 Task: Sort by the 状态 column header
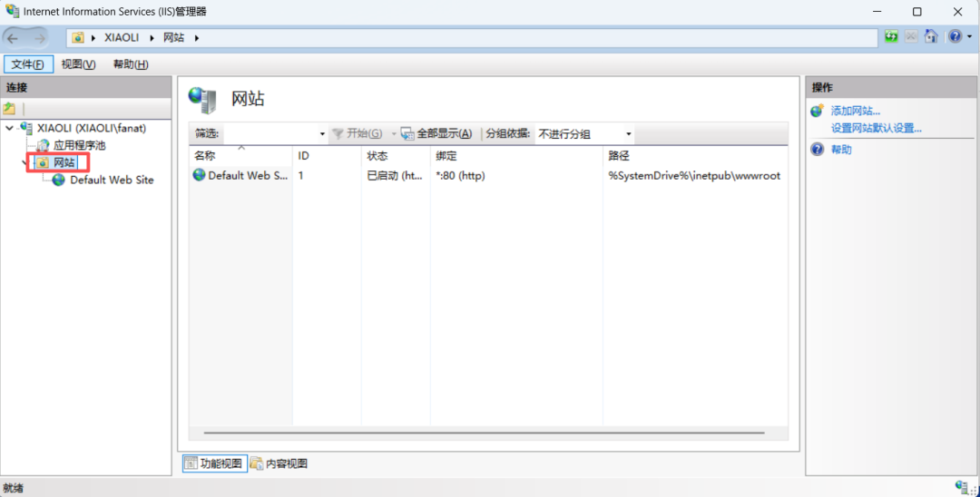(395, 155)
